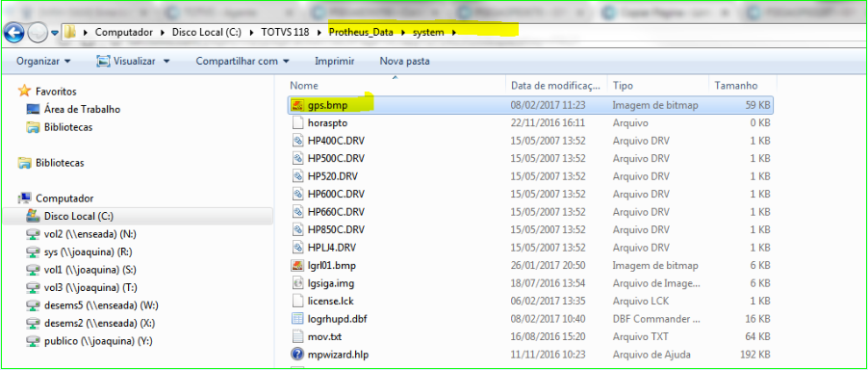Click the date 08/02/2017 11:23 of gps.bmp
Viewport: 868px width, 370px height.
point(548,105)
